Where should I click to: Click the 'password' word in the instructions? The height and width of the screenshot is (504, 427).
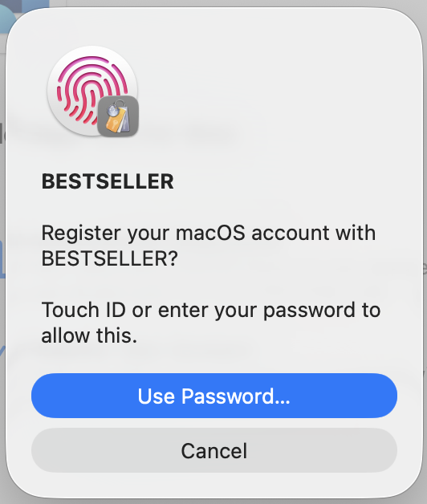coord(309,311)
